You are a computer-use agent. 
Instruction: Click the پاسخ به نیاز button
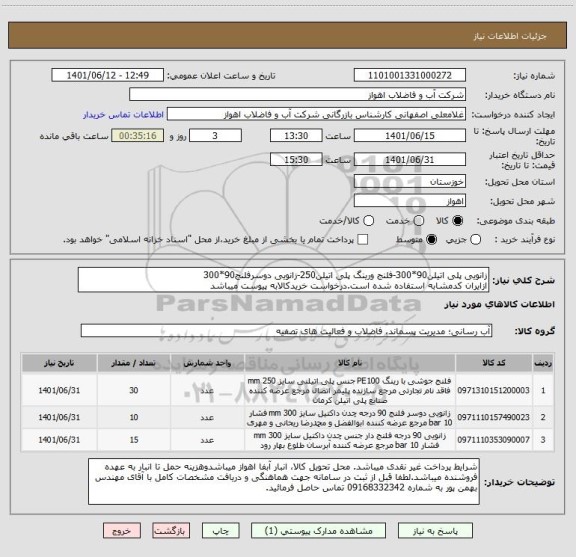pos(435,531)
